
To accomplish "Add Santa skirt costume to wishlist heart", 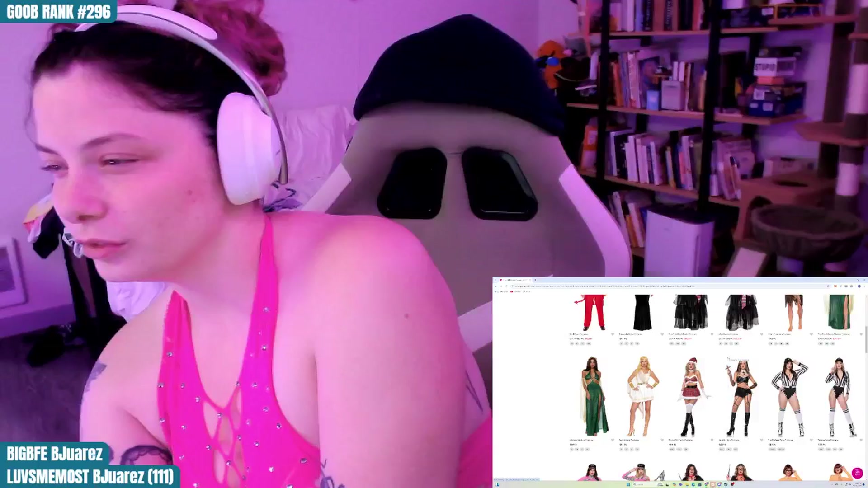I will coord(712,440).
